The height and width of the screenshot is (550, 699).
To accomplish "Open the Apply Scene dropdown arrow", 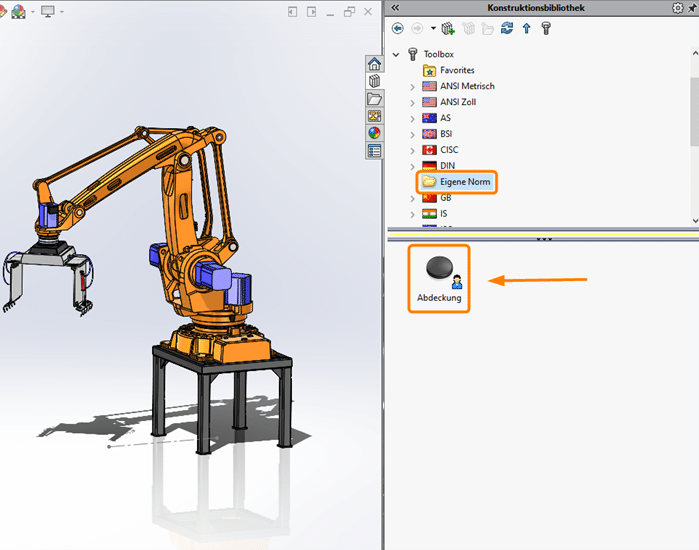I will (x=33, y=12).
